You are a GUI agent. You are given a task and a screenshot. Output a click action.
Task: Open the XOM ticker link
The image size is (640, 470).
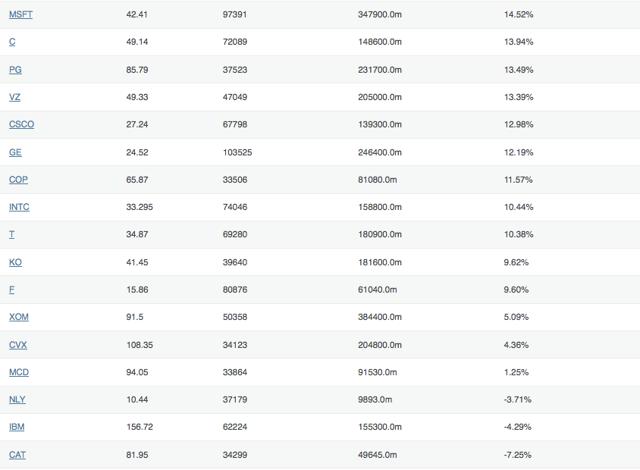(x=19, y=317)
